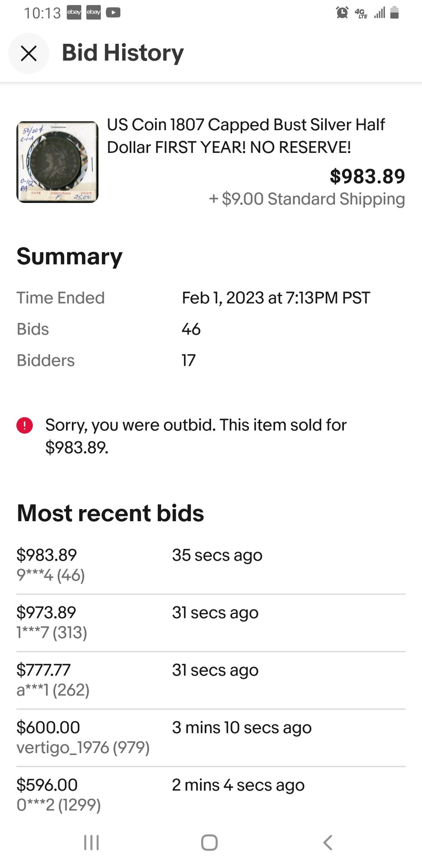Select the $983.89 winning bid by 9***4
The width and height of the screenshot is (422, 868).
coord(211,565)
